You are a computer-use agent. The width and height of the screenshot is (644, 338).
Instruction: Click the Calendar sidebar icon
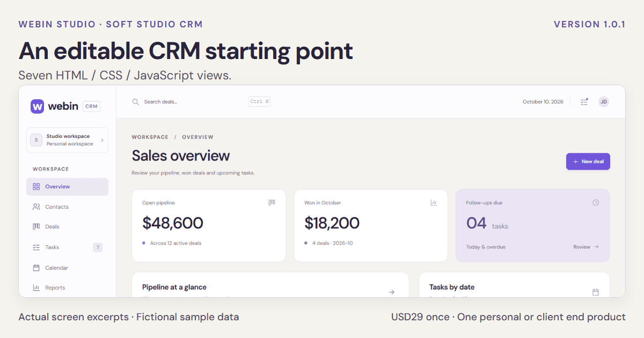[36, 268]
